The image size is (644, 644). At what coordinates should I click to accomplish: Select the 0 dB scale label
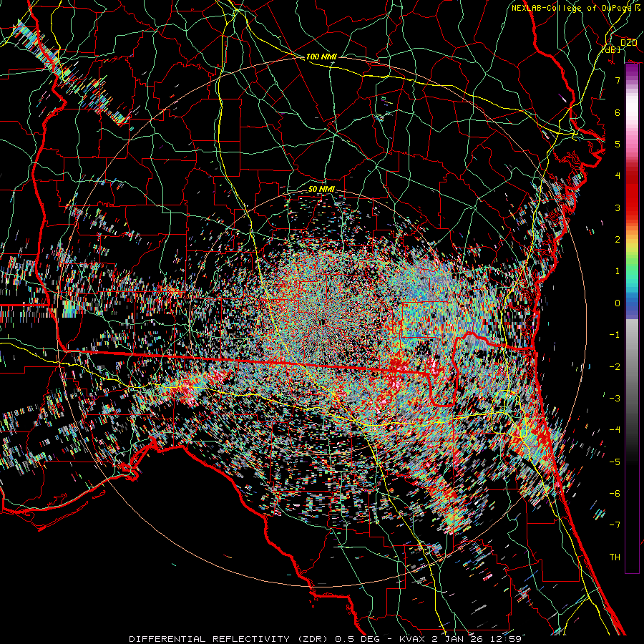618,303
